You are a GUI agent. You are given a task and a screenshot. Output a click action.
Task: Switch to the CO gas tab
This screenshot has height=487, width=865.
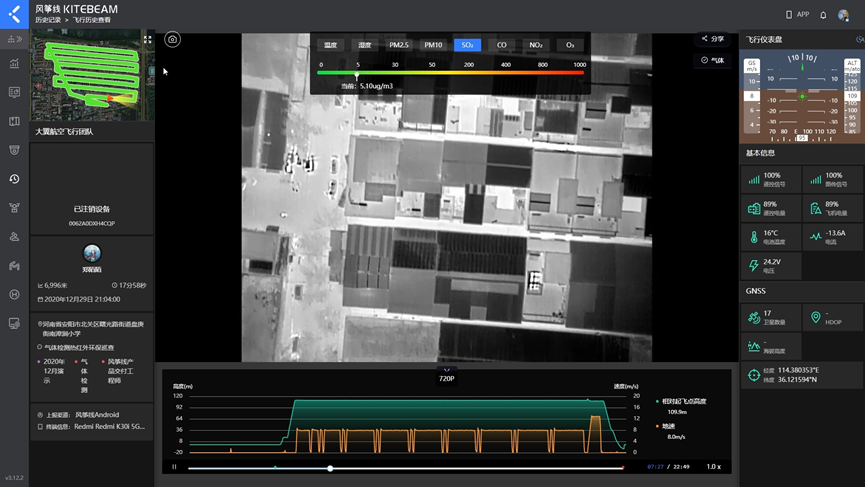pyautogui.click(x=502, y=45)
